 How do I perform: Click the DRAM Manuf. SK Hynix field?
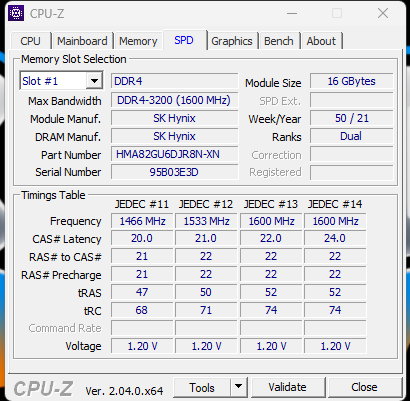pyautogui.click(x=174, y=136)
